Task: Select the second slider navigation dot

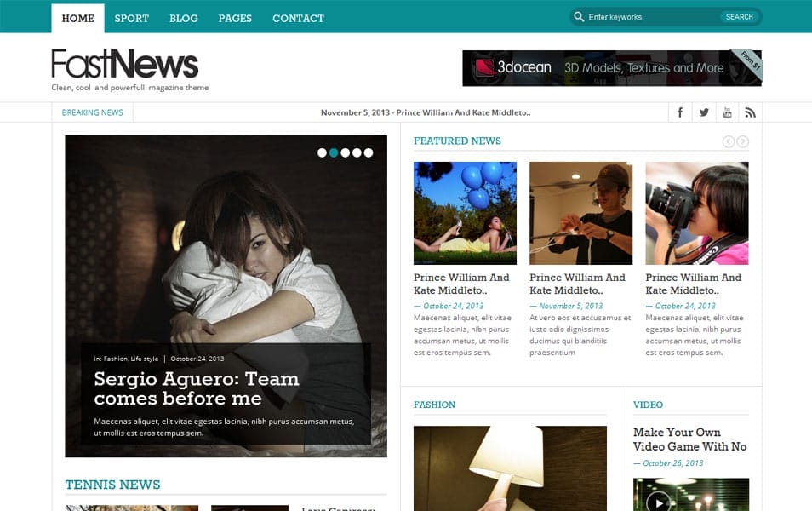Action: coord(334,152)
